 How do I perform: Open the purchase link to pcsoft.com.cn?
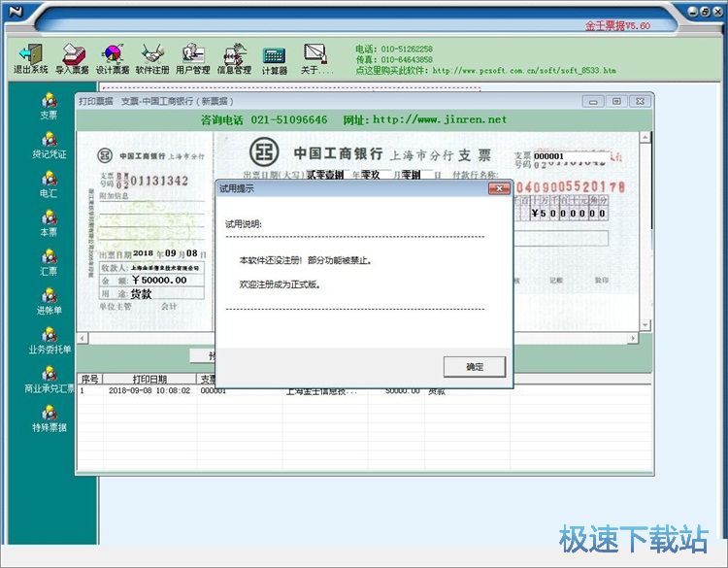click(524, 71)
